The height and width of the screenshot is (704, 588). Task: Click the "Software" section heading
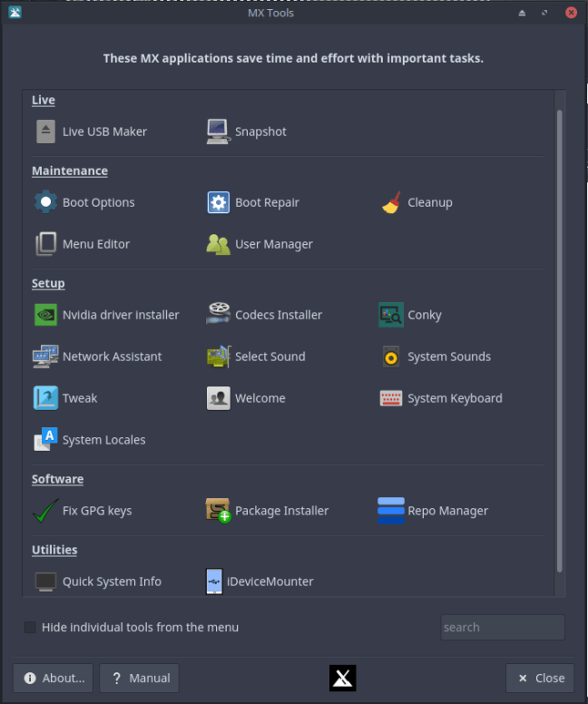(x=57, y=479)
